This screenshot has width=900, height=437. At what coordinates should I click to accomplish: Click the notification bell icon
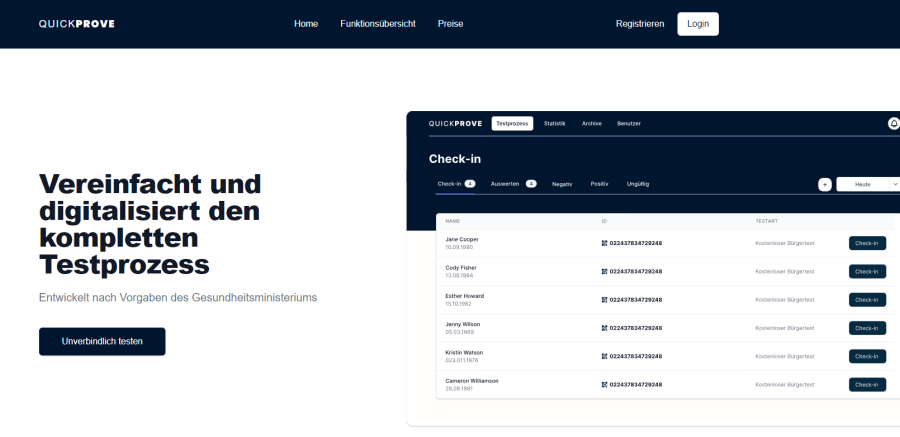[x=893, y=123]
